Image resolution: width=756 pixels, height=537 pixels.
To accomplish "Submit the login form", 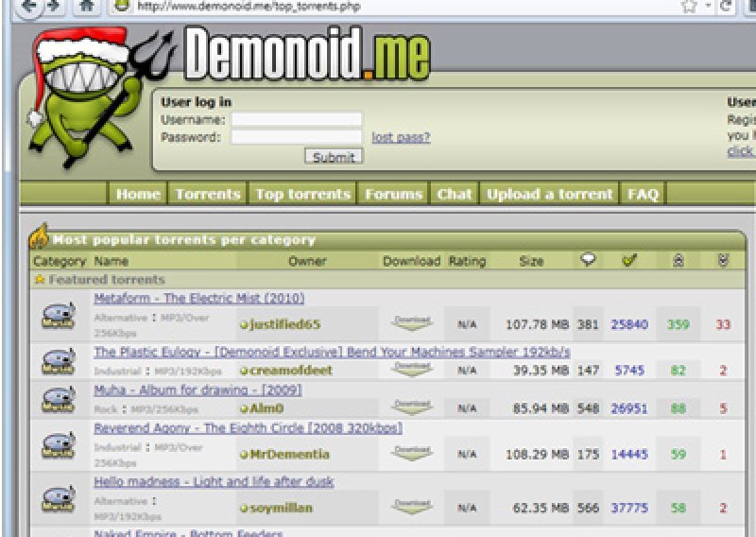I will tap(334, 157).
